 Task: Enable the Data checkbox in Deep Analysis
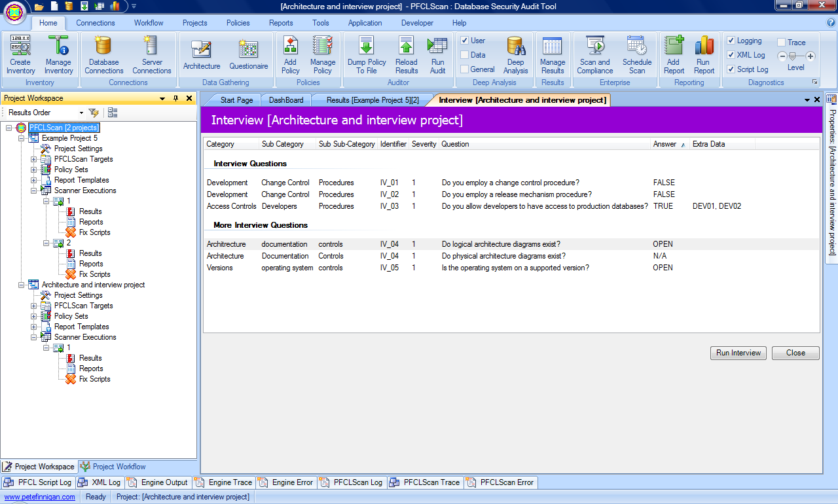pos(464,55)
